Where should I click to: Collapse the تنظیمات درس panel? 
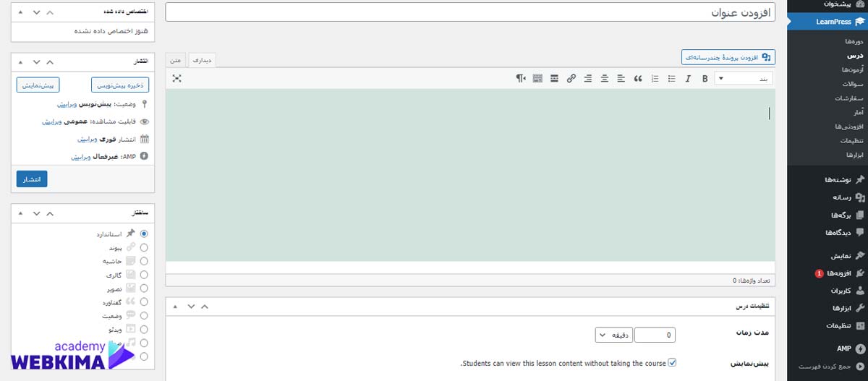pos(174,307)
